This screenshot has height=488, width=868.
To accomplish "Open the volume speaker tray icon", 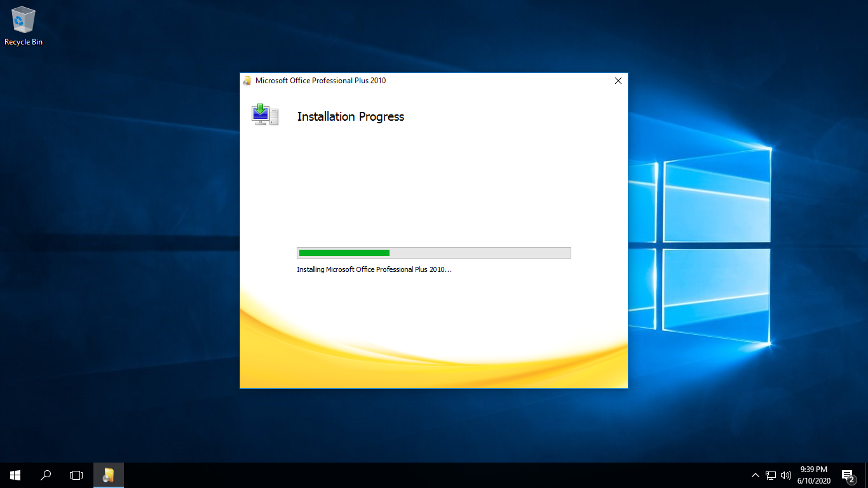I will [786, 475].
